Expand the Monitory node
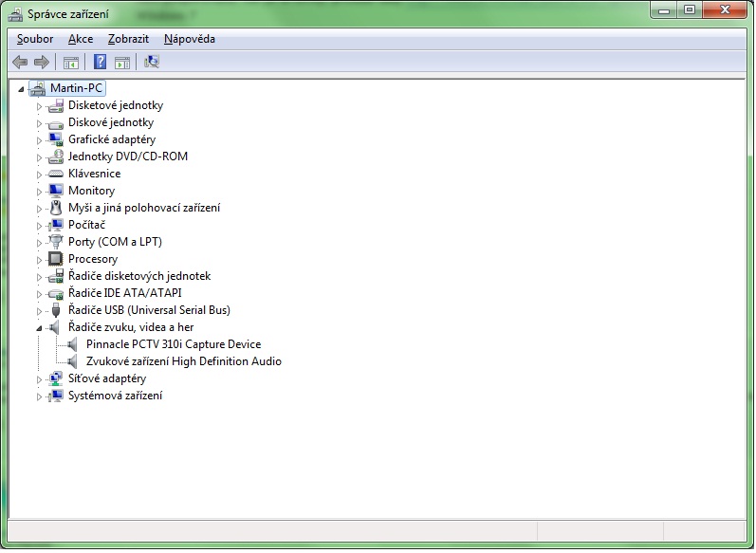756x553 pixels. click(x=39, y=192)
